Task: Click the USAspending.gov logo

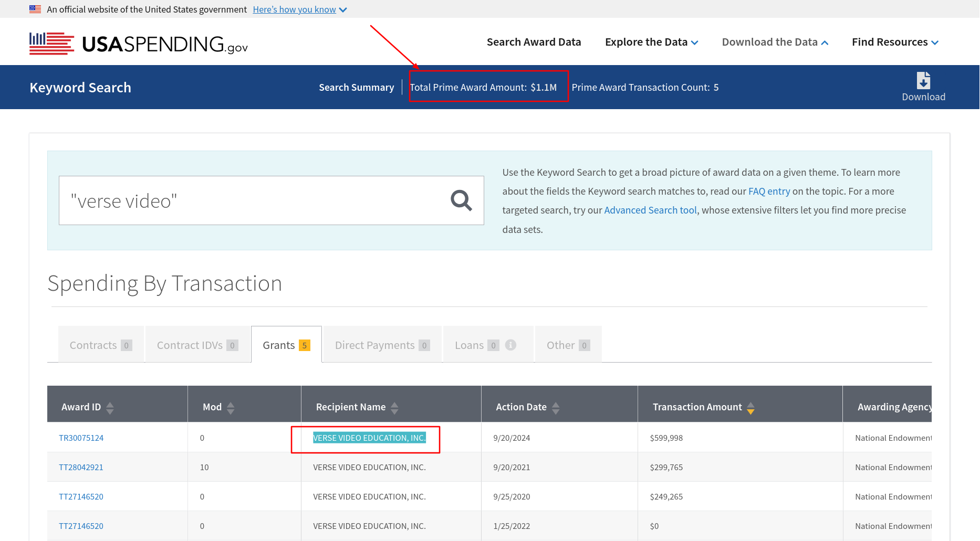Action: tap(139, 44)
